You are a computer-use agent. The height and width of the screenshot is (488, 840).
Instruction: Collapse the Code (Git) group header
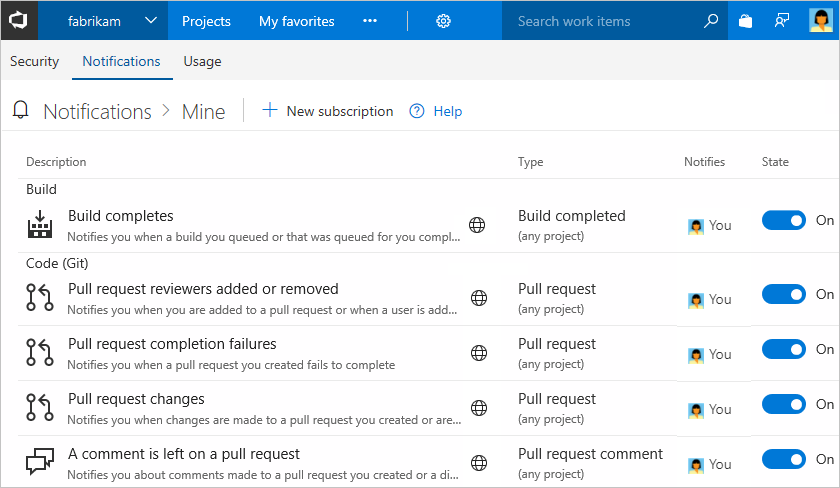click(x=54, y=262)
